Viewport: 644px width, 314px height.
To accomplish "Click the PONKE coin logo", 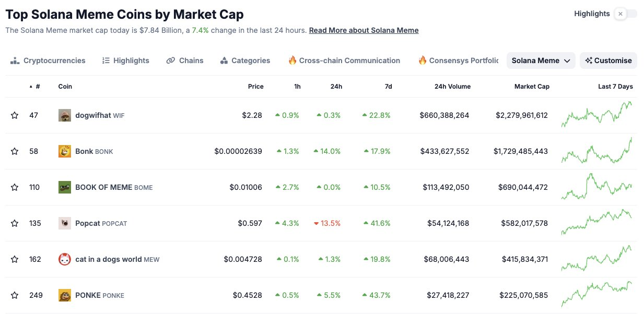I will [64, 295].
